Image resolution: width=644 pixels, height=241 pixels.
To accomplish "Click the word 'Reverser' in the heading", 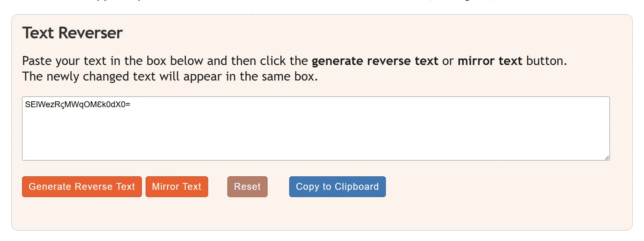I will coord(90,33).
